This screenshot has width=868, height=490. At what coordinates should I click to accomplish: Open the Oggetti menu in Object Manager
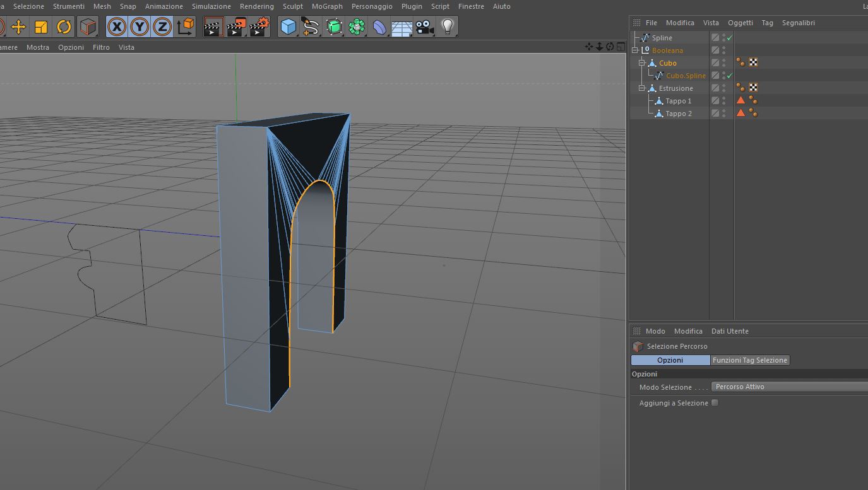pos(740,23)
